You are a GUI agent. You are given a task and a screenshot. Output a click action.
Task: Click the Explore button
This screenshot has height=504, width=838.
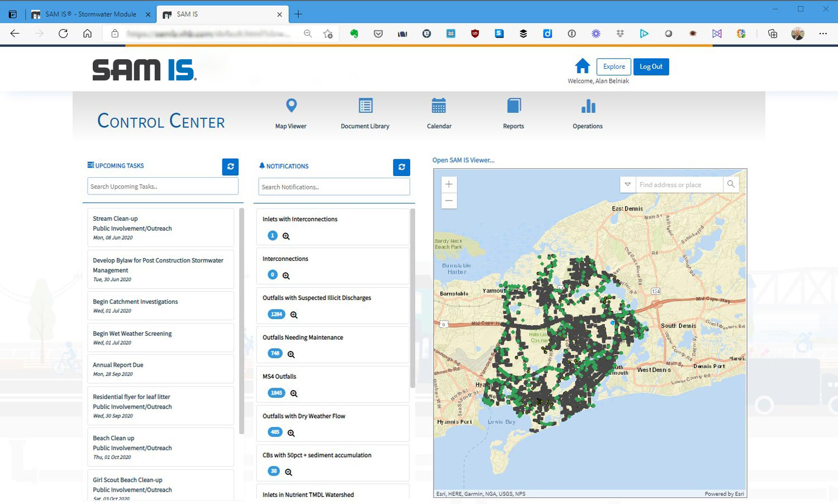614,66
